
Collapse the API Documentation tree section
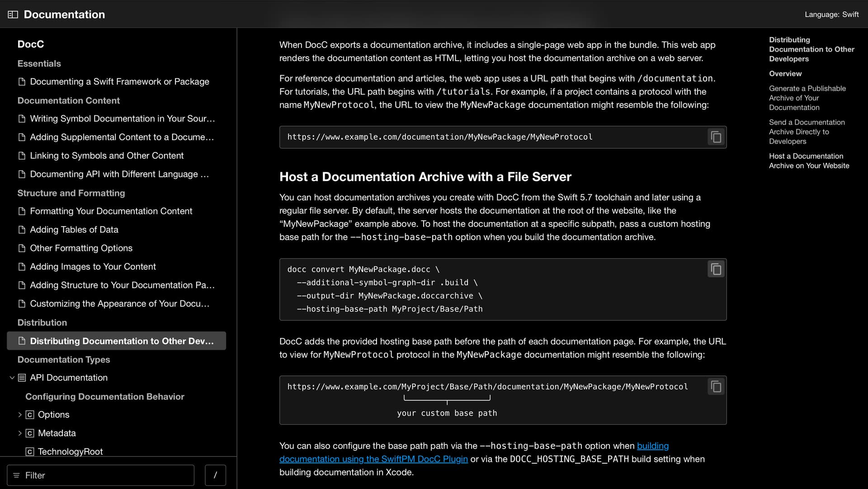(12, 378)
